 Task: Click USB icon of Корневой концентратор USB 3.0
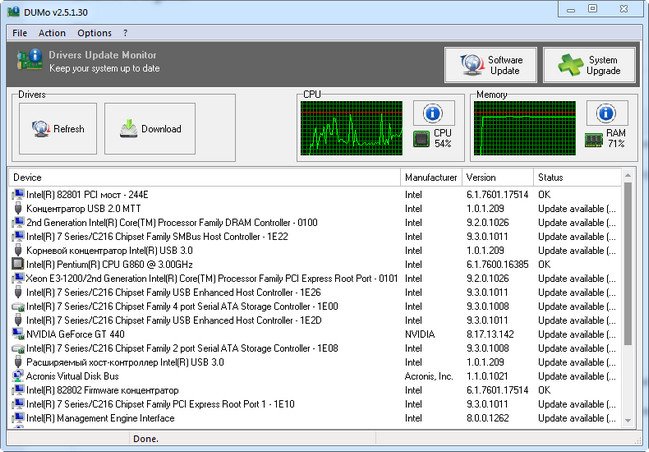coord(18,250)
